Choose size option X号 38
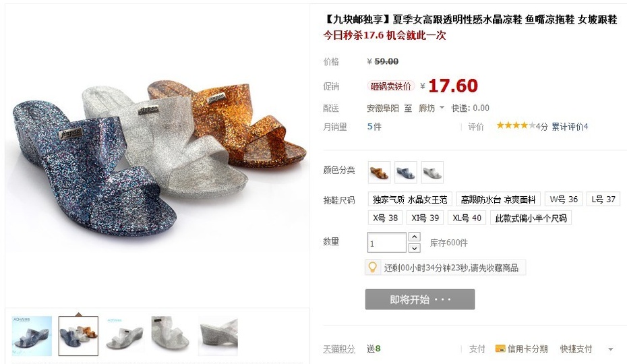 tap(385, 218)
